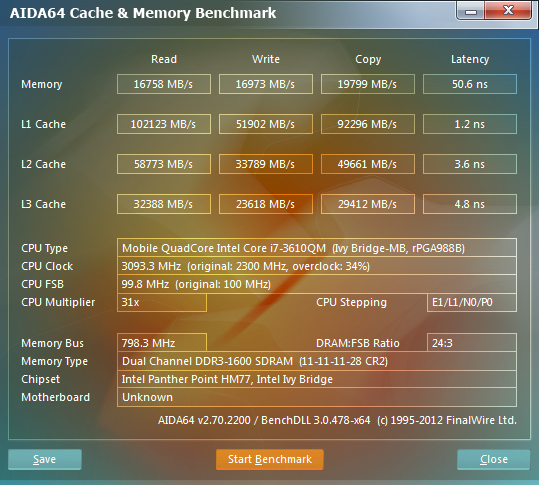Click the Memory Copy result box
Viewport: 539px width, 485px height.
point(368,84)
